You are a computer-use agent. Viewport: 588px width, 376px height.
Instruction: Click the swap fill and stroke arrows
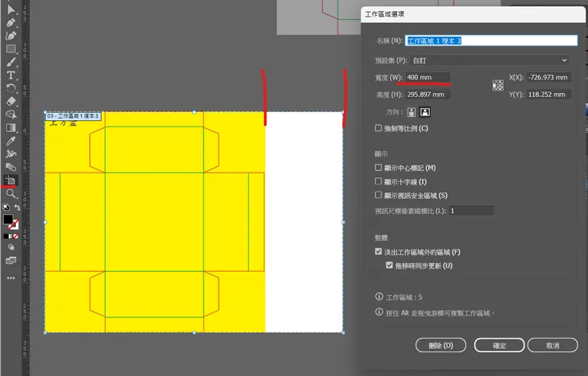(x=17, y=207)
